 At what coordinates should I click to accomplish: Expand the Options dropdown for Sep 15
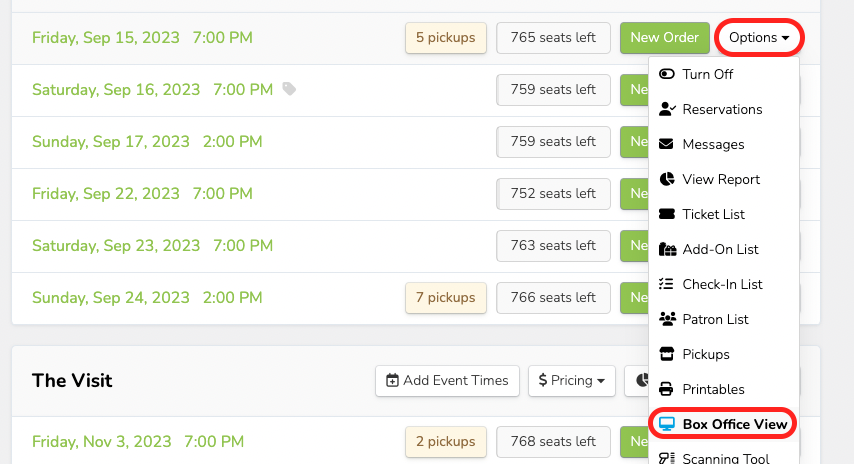pos(759,38)
